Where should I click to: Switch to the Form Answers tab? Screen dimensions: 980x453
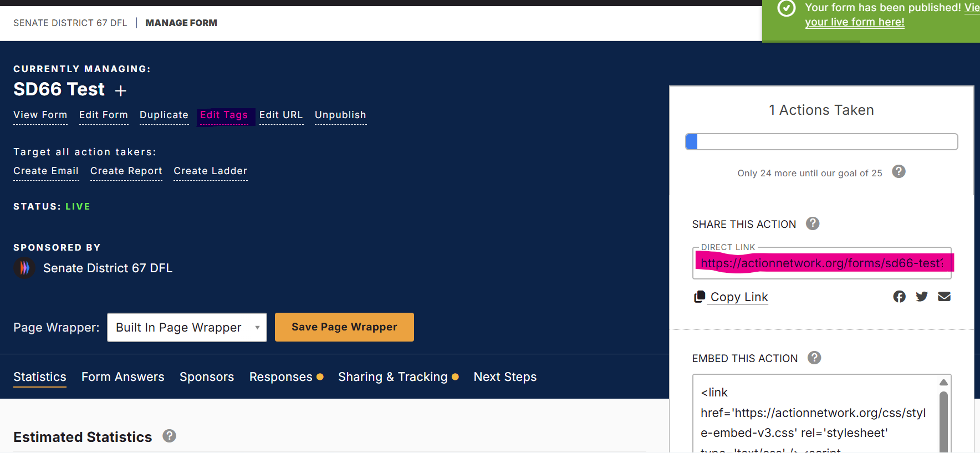pyautogui.click(x=123, y=377)
